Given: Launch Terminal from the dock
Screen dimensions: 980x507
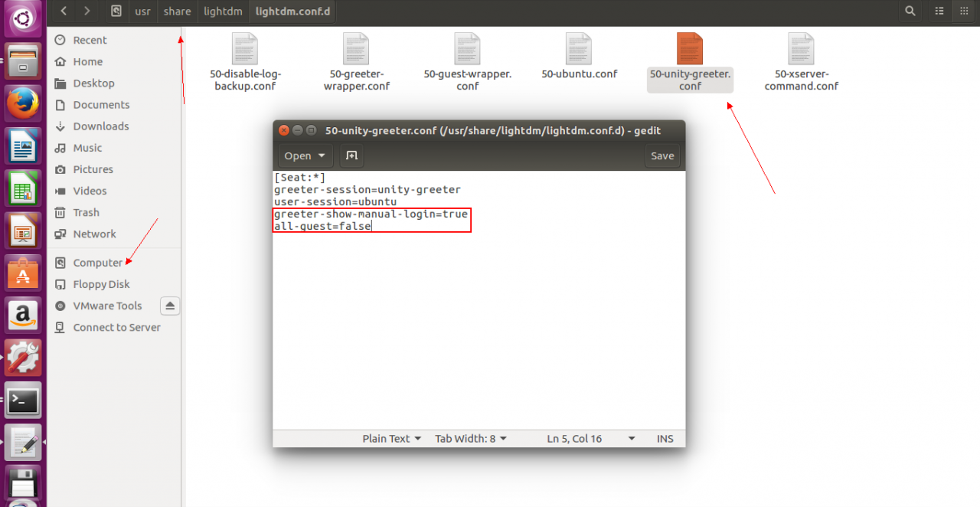Looking at the screenshot, I should [23, 400].
